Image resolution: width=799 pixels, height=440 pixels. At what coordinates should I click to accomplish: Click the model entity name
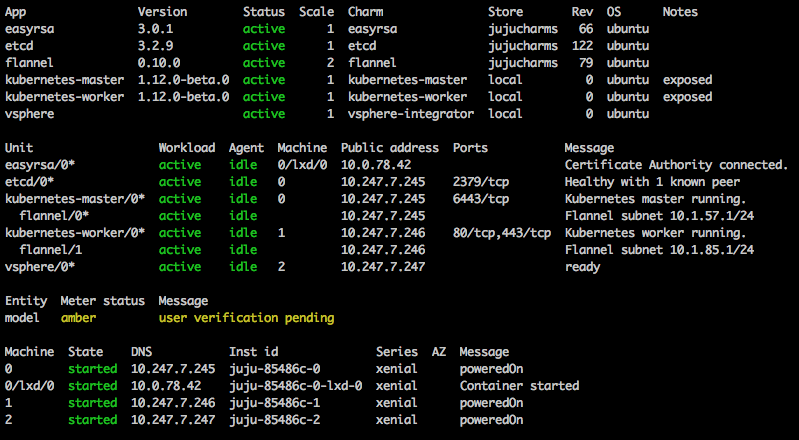point(22,318)
